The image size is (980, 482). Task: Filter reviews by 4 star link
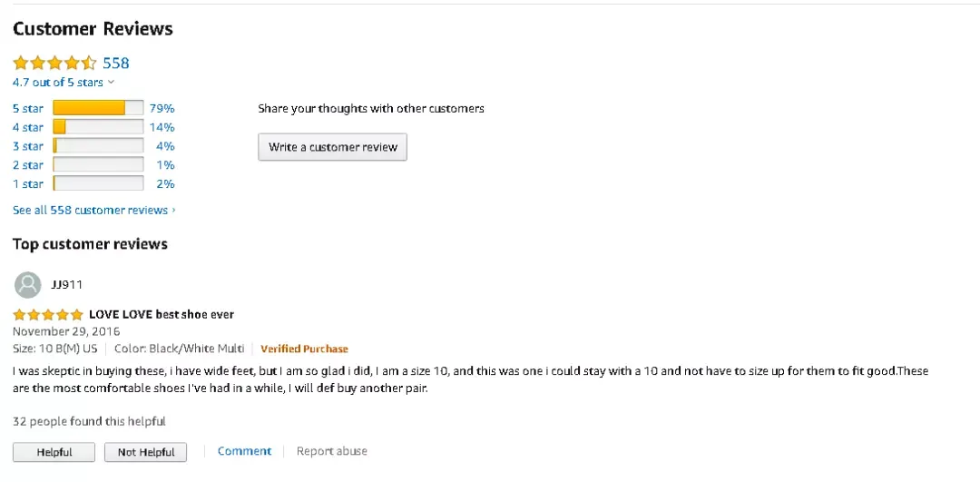click(x=28, y=127)
